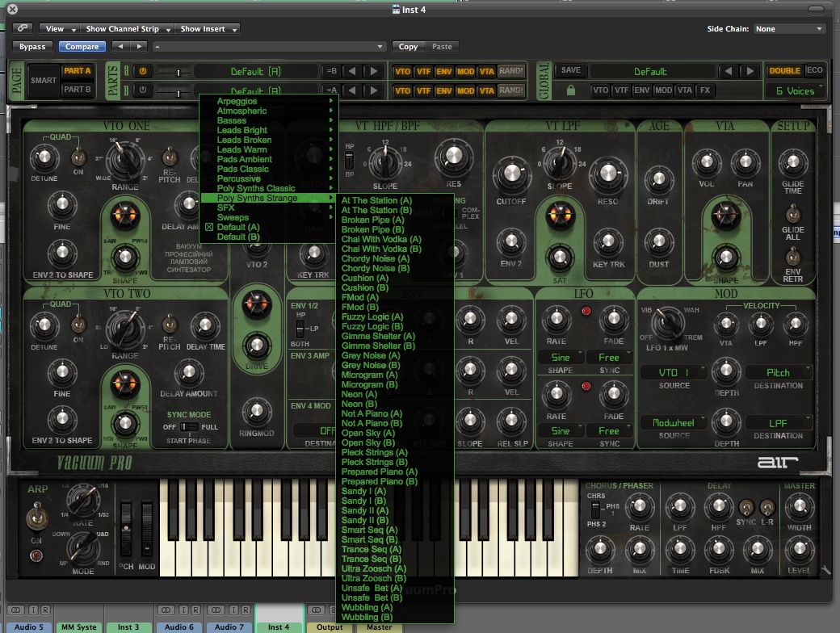Click the link icon above Output track
Viewport: 840px width, 633px height.
click(x=316, y=610)
